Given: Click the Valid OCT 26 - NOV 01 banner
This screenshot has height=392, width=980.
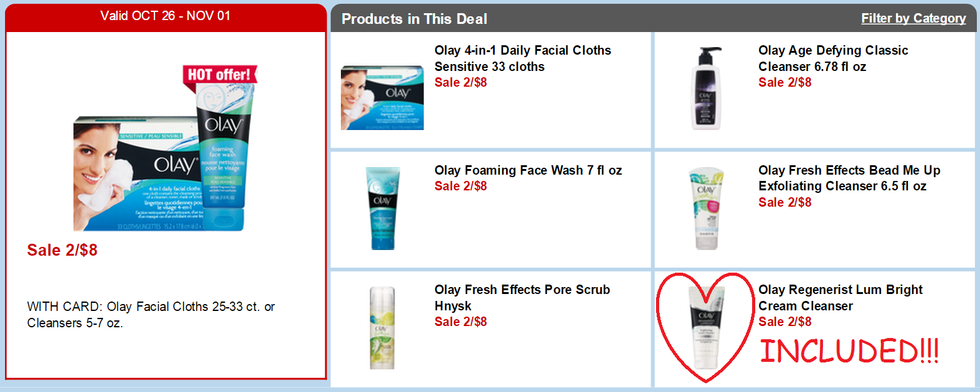Looking at the screenshot, I should click(x=166, y=16).
